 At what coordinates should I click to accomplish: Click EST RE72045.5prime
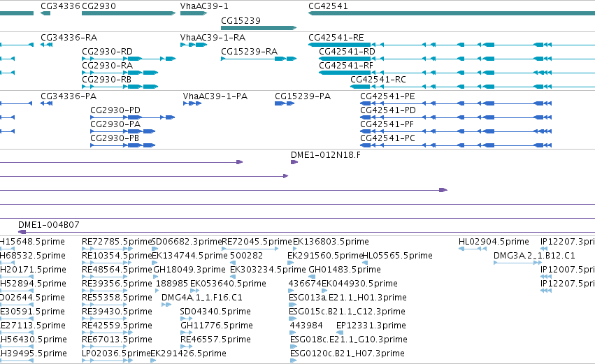pos(257,242)
